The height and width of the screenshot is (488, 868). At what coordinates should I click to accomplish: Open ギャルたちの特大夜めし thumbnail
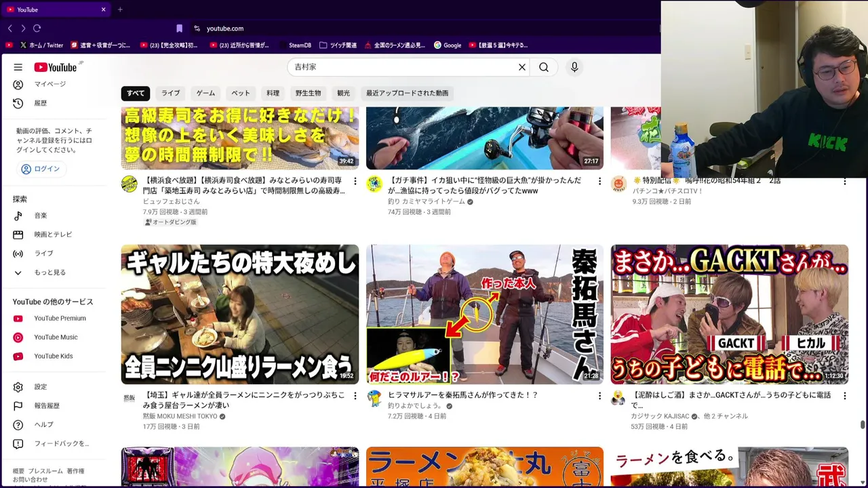coord(240,314)
